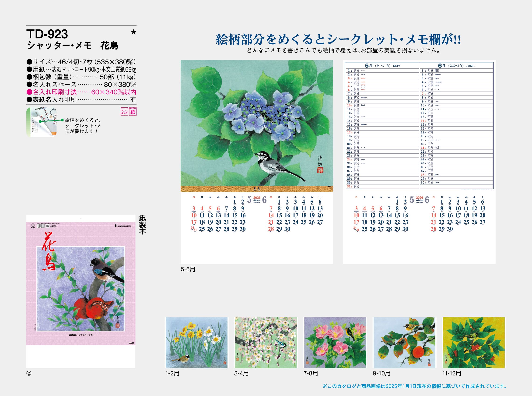Click the copyright symbol below the cover image
The width and height of the screenshot is (532, 396).
pyautogui.click(x=29, y=373)
